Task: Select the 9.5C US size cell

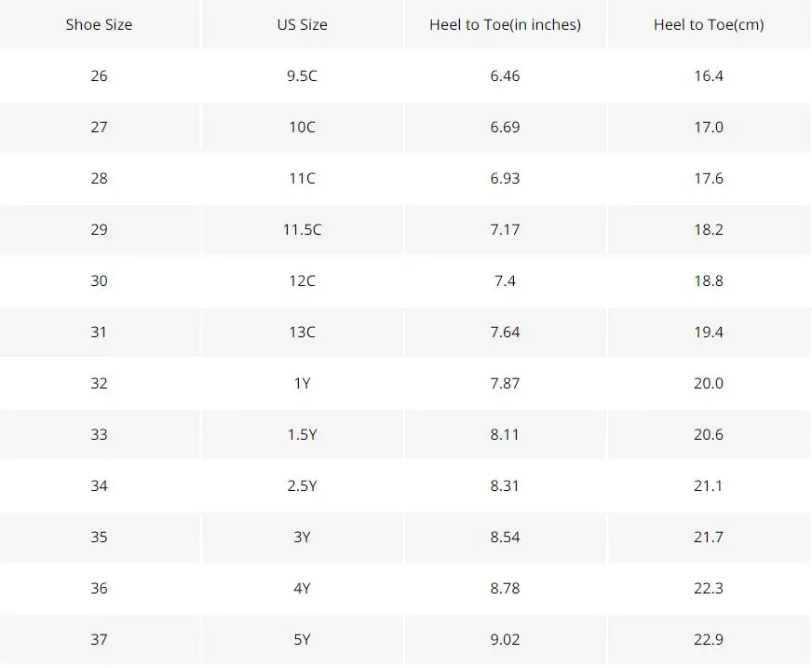Action: click(302, 75)
